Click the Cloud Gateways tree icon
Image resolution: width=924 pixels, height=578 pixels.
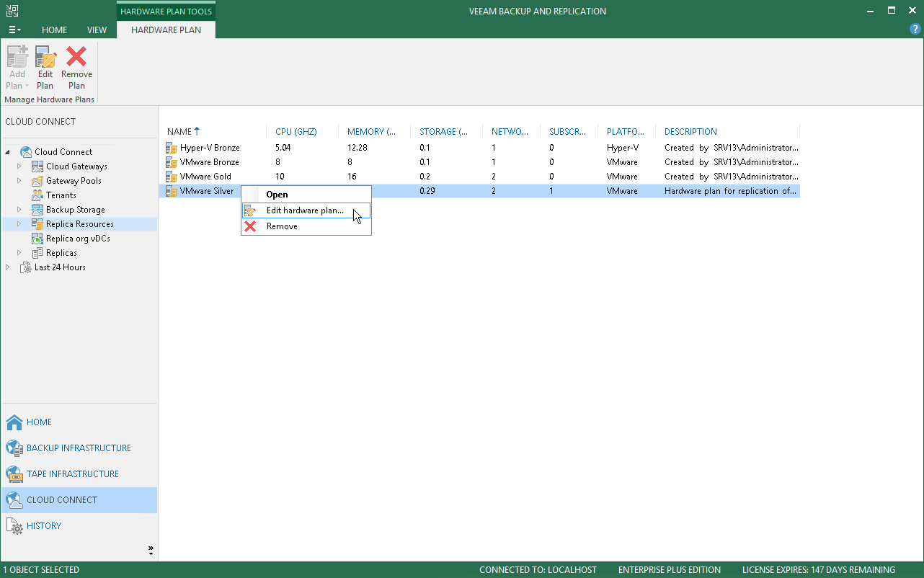coord(37,166)
